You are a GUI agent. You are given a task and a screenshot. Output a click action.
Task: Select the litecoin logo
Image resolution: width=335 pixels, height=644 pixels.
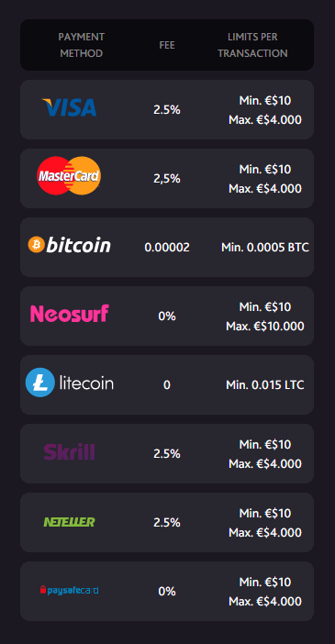coord(70,383)
